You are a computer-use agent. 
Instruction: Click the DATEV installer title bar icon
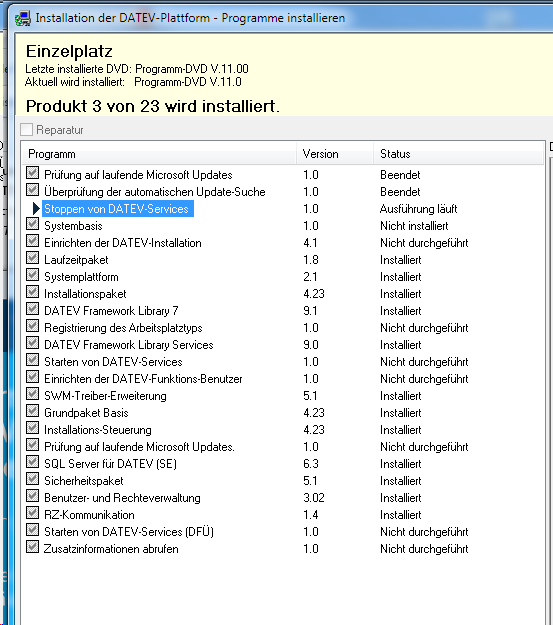tap(22, 18)
